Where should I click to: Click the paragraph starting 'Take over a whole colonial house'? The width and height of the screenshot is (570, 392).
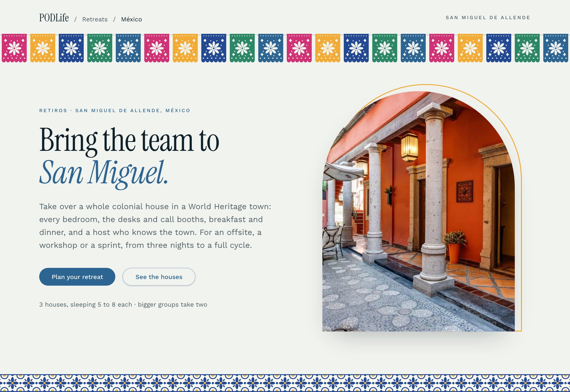(x=155, y=226)
